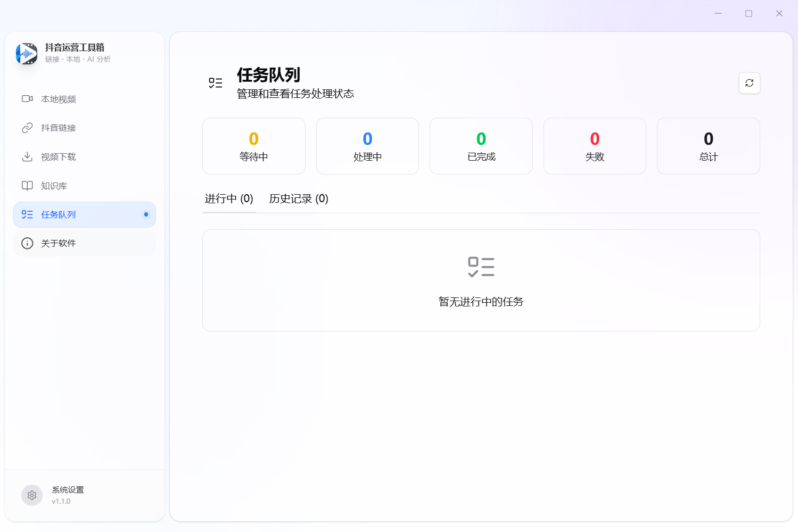Click the blue dot on 任务队列
The width and height of the screenshot is (798, 532).
coord(146,214)
